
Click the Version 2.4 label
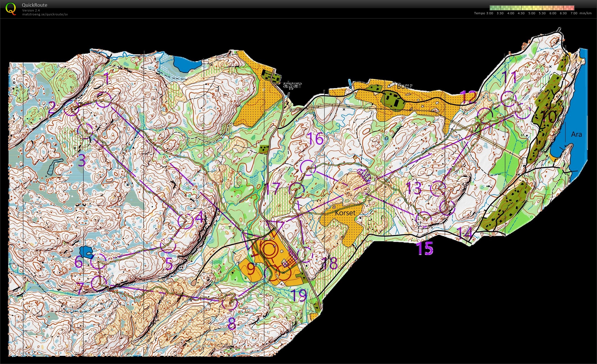click(x=31, y=10)
